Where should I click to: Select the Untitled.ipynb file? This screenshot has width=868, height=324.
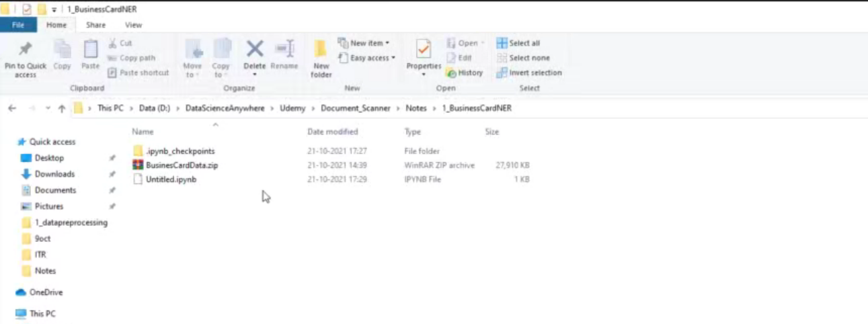[171, 179]
